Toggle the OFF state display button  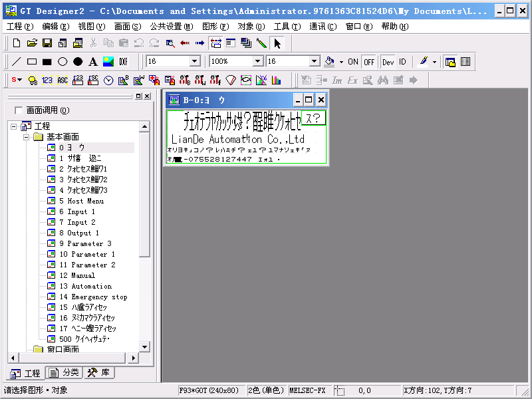click(368, 62)
